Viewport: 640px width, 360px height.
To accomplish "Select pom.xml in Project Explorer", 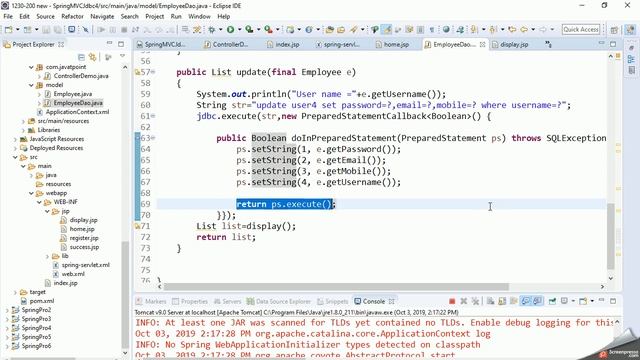I will (x=42, y=301).
